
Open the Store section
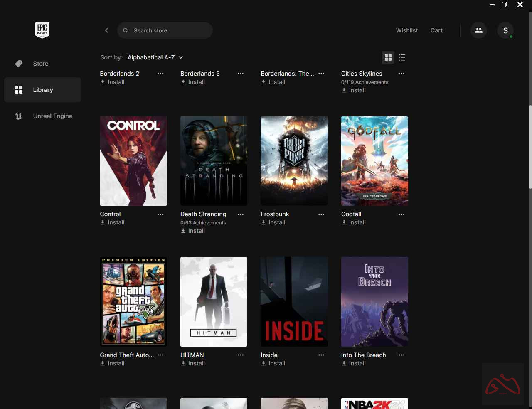(x=40, y=64)
